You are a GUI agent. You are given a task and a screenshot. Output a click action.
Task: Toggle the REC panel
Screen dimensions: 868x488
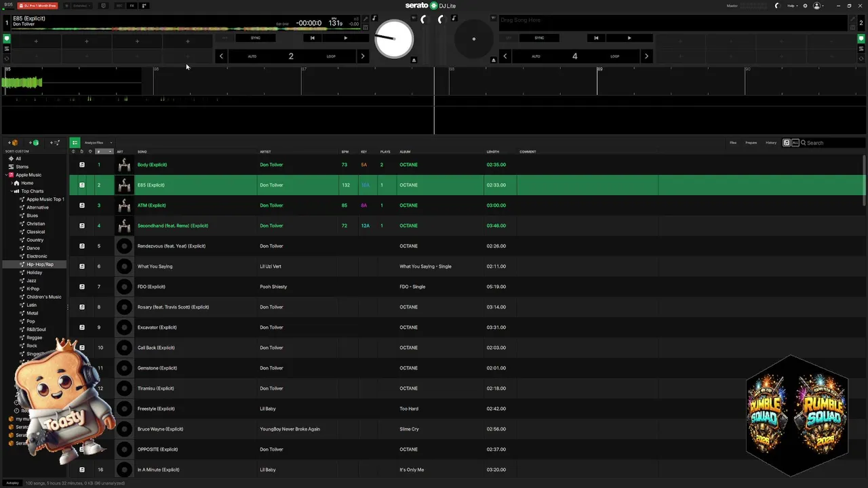119,5
